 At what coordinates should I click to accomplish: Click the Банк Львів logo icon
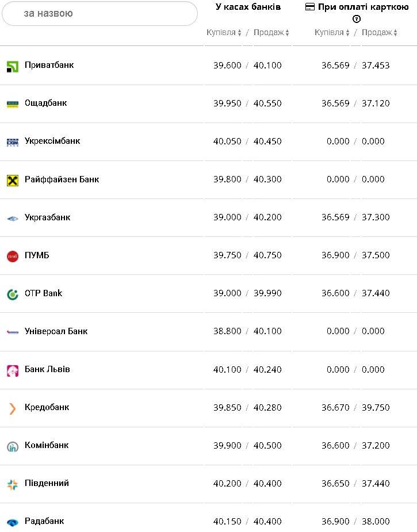[13, 370]
